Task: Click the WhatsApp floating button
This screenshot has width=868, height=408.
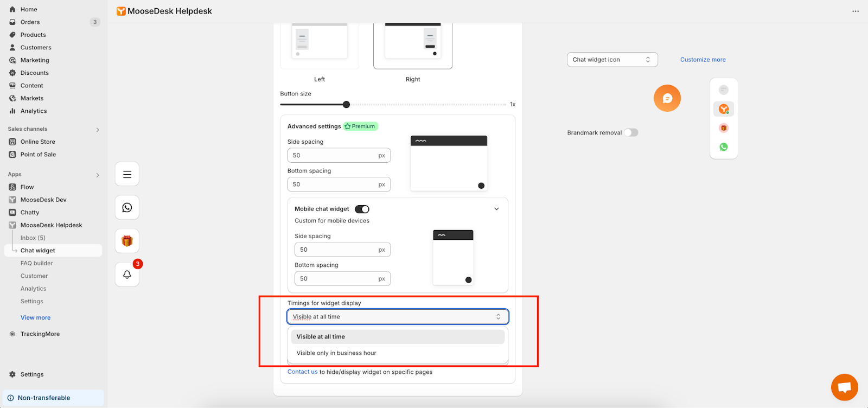Action: click(127, 207)
